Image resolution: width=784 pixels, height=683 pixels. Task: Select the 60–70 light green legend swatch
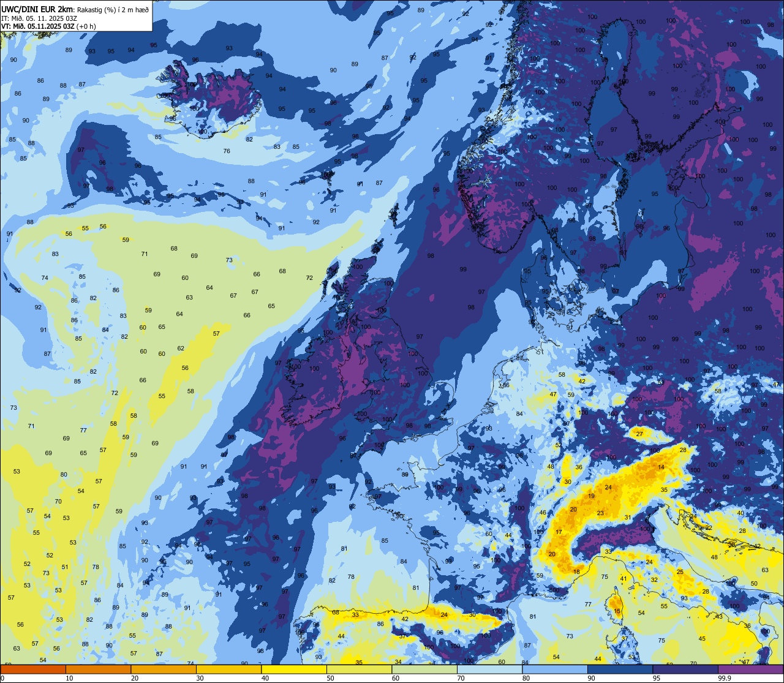(424, 669)
